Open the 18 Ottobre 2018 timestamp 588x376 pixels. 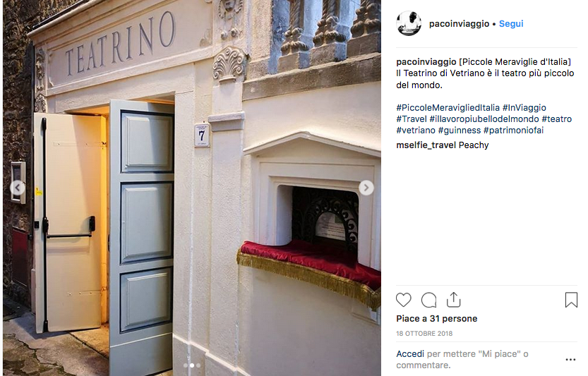(424, 333)
